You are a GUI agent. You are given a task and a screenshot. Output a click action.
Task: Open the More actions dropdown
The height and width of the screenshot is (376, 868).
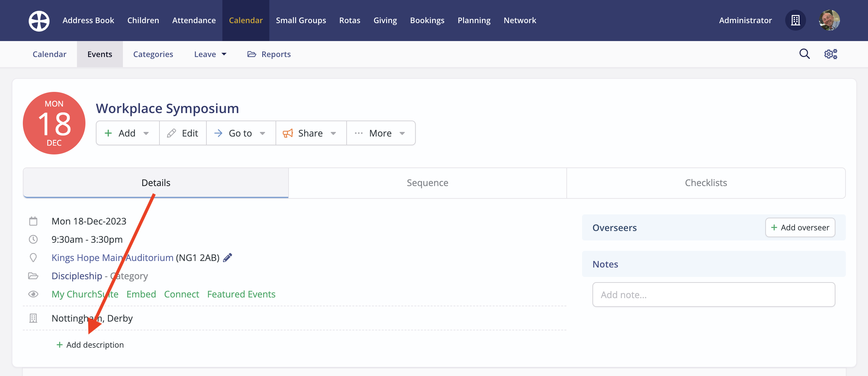coord(381,133)
